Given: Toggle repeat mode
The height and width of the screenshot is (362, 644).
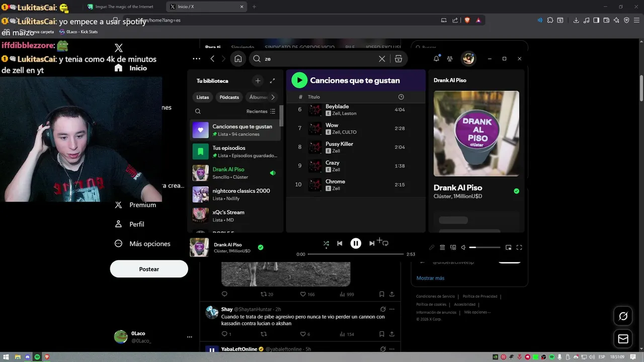Looking at the screenshot, I should (385, 243).
